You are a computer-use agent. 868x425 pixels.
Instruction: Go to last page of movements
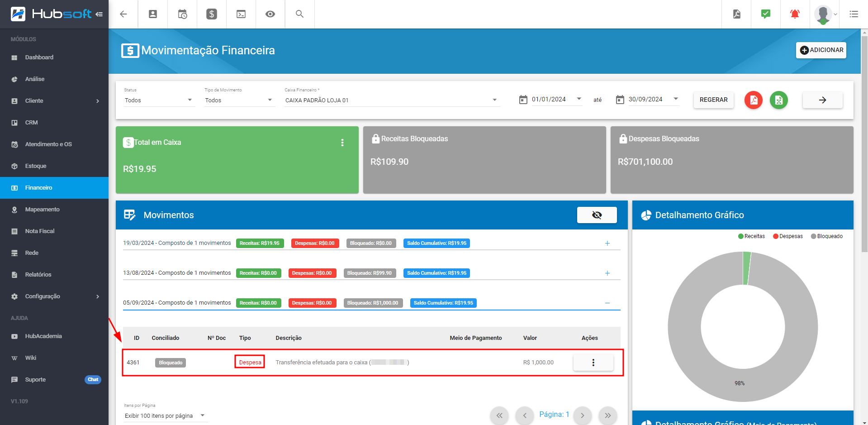coord(608,415)
